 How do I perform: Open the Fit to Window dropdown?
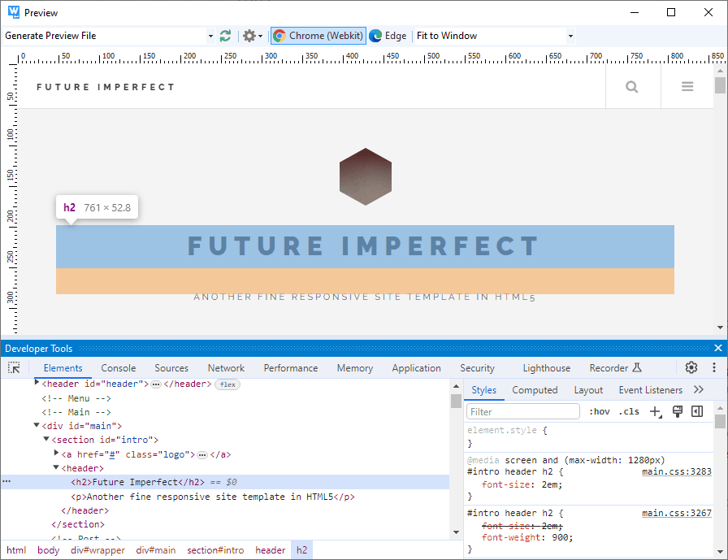pos(570,36)
